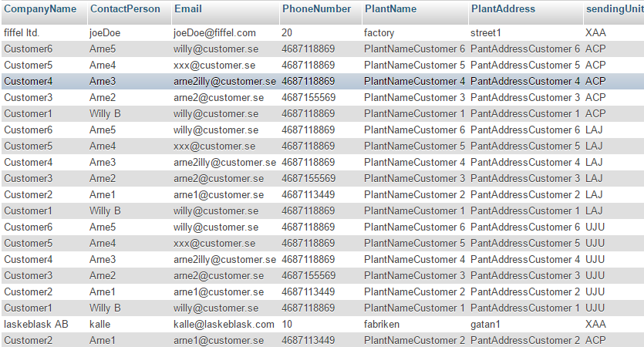
Task: Select arne2illy@customer.se in the highlighted ACP row
Action: click(x=224, y=81)
